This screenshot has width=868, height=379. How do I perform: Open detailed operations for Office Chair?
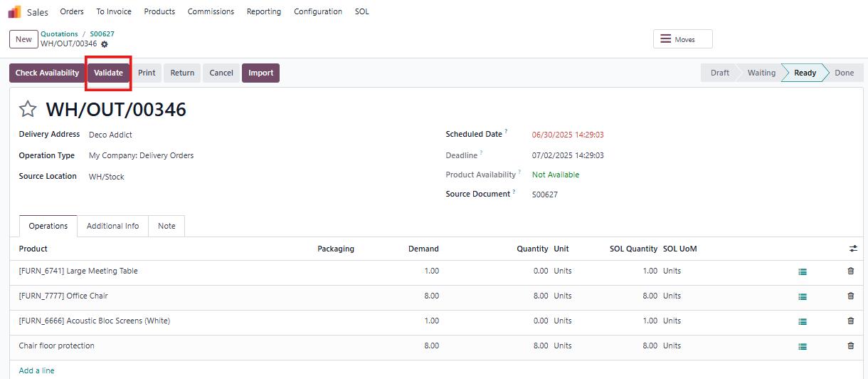(803, 296)
